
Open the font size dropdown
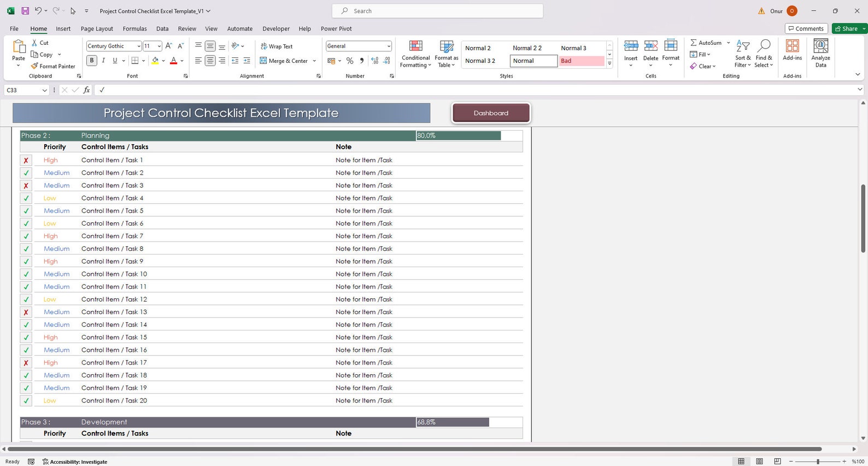pyautogui.click(x=159, y=46)
